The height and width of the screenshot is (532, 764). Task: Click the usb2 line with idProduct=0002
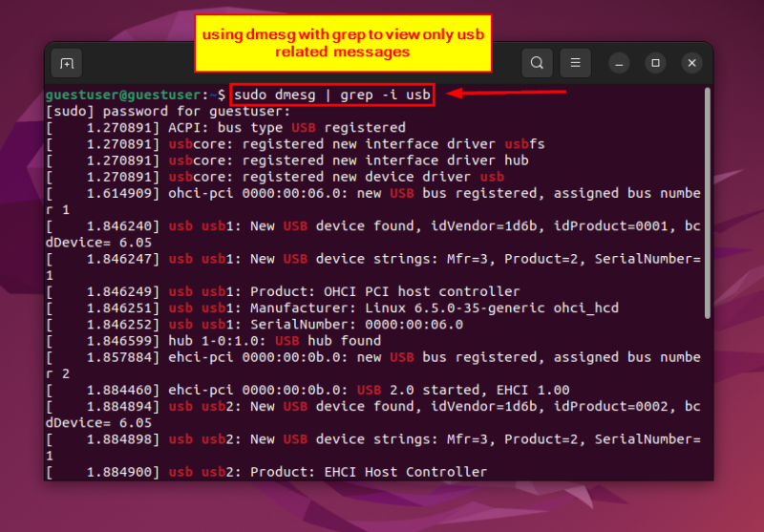pos(373,415)
